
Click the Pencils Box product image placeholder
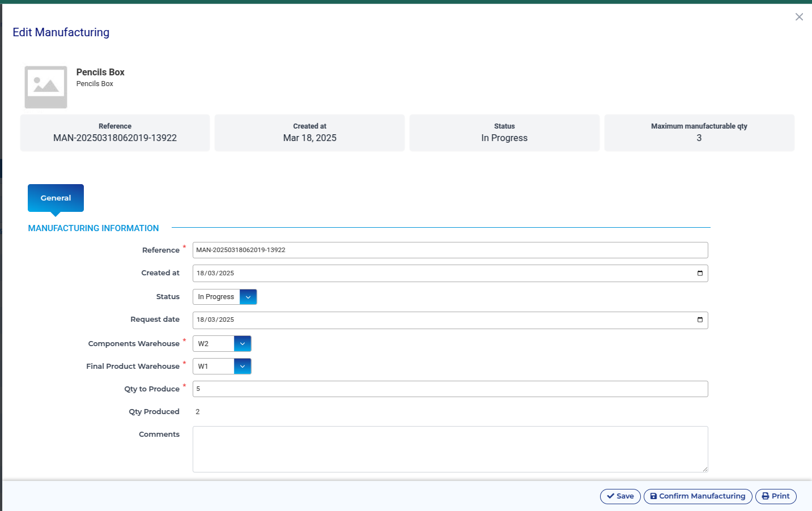[46, 87]
